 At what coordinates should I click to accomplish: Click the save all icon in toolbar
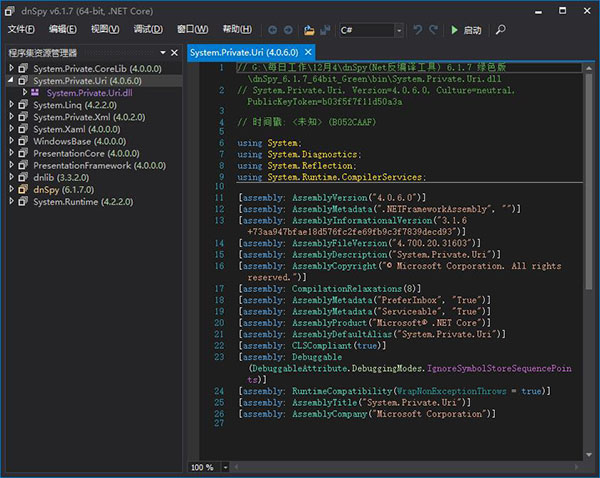click(325, 30)
